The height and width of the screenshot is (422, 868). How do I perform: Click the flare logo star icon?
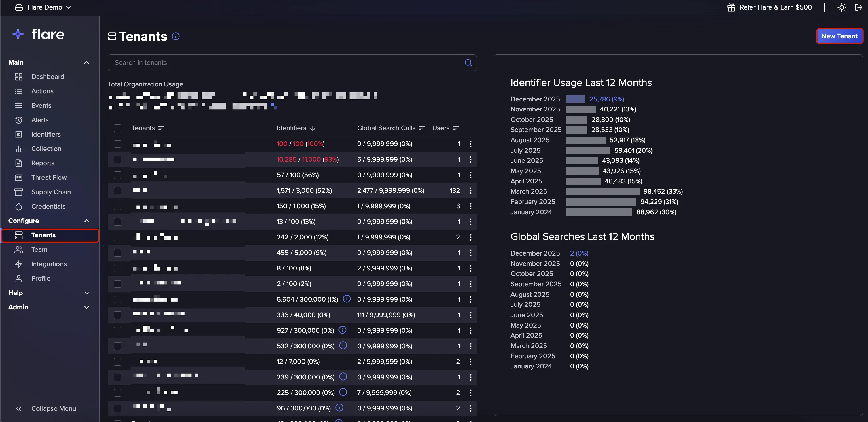[18, 34]
